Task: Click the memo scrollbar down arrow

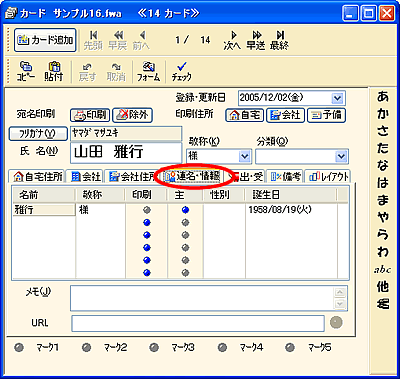Action: click(x=340, y=304)
